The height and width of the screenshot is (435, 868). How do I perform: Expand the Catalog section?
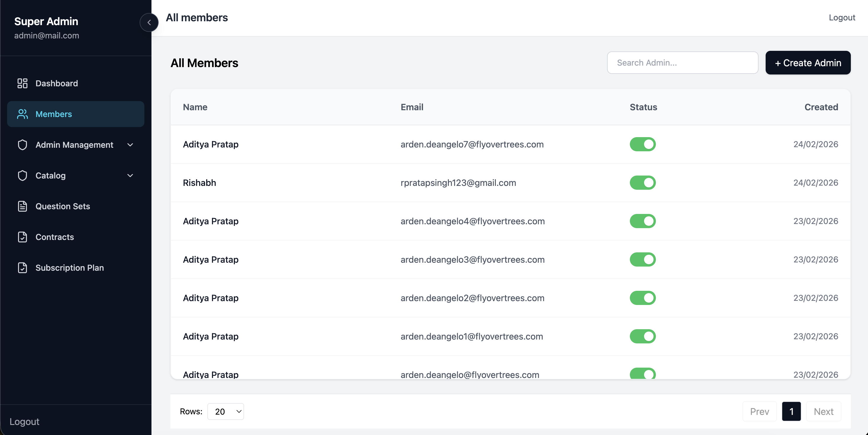tap(130, 176)
